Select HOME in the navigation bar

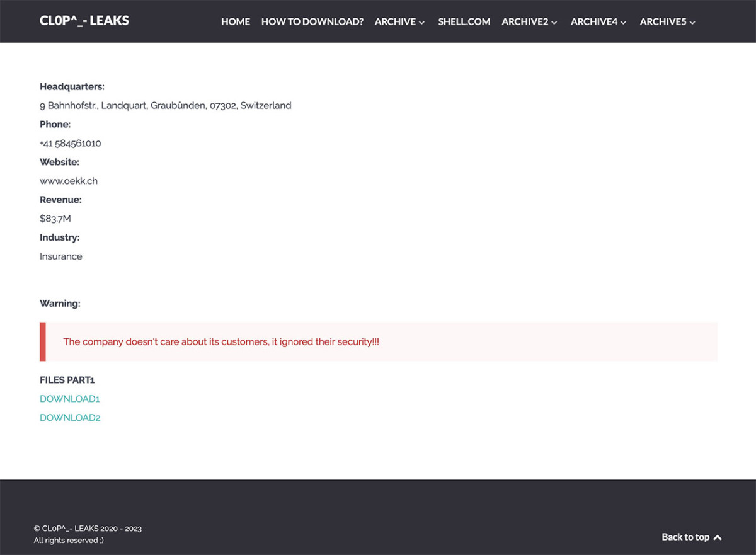pos(235,21)
